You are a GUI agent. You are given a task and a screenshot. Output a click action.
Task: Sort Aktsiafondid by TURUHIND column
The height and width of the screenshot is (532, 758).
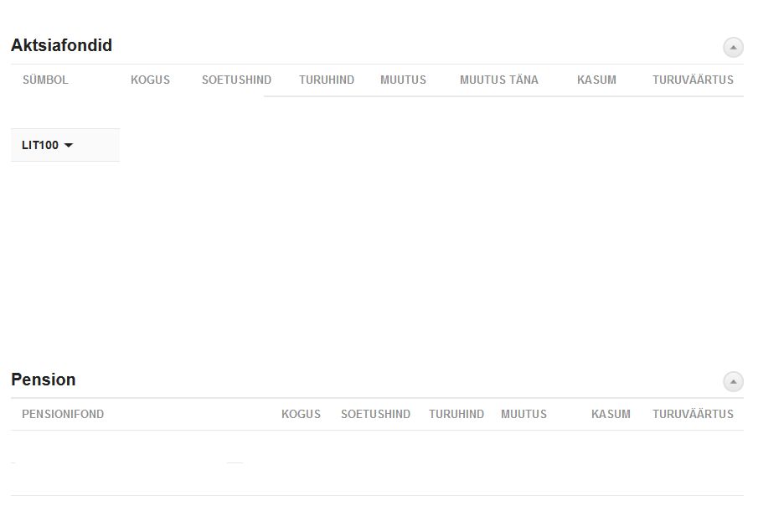tap(327, 80)
